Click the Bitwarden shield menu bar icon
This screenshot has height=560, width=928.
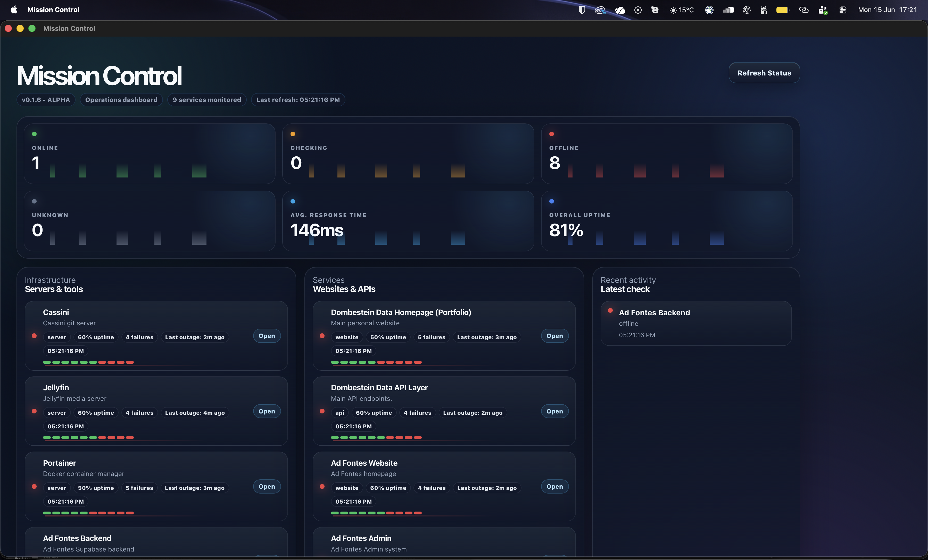(582, 10)
